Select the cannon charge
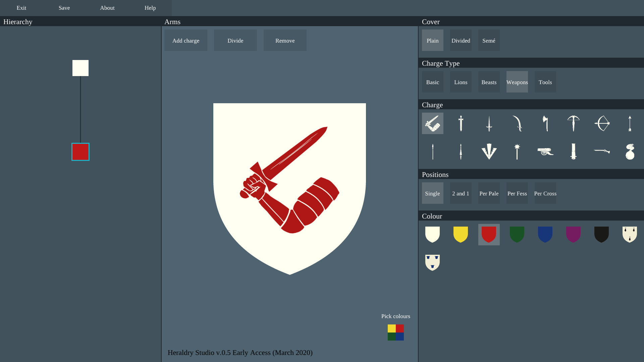Screen dimensions: 644x362 545,152
